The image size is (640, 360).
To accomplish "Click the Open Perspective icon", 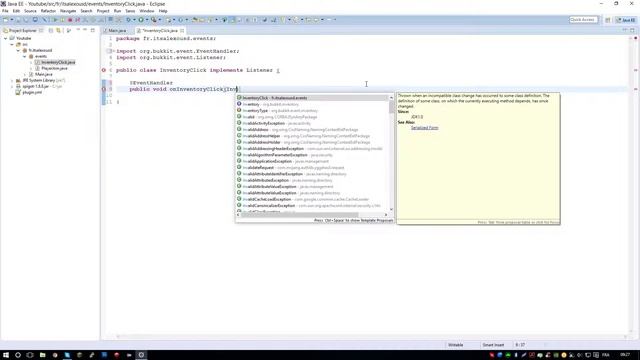I will click(607, 20).
